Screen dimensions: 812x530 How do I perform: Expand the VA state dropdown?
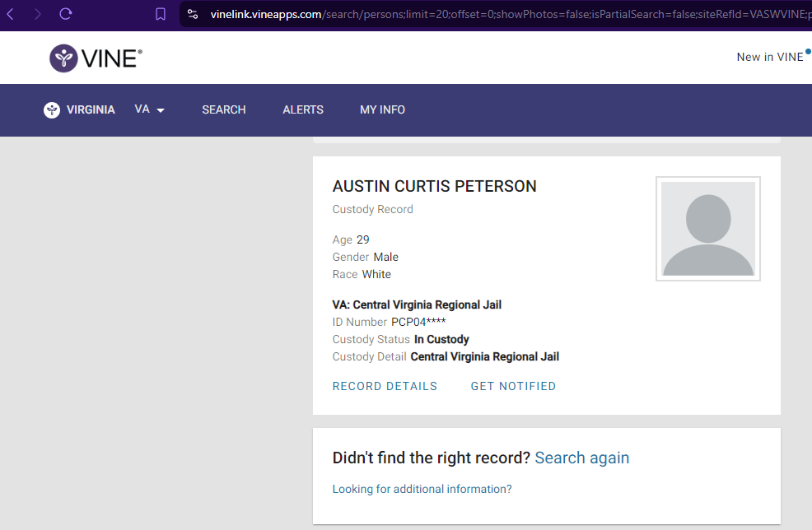pyautogui.click(x=150, y=109)
